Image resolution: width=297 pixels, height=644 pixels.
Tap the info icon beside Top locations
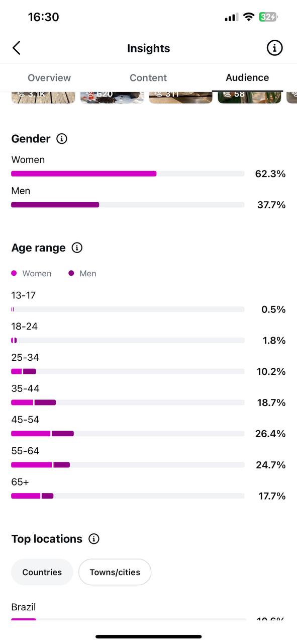[94, 539]
